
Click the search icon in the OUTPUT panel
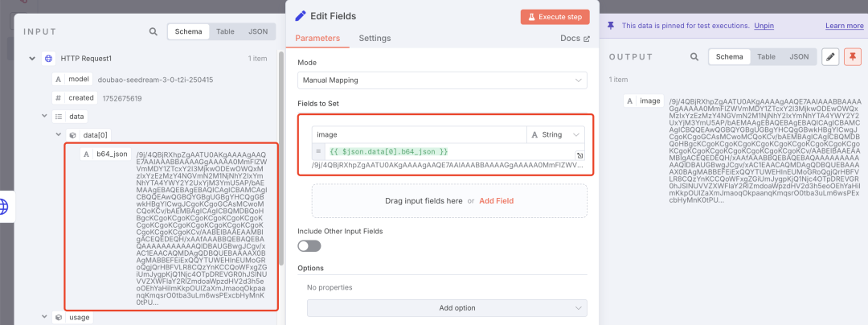(x=695, y=57)
